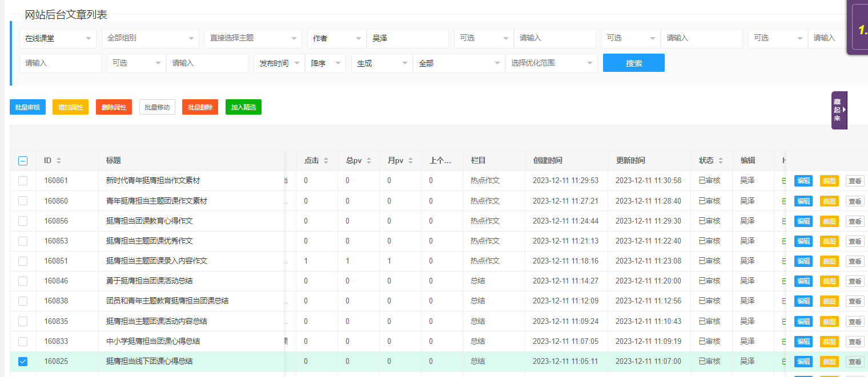The width and height of the screenshot is (868, 377).
Task: Click the author input field containing 吴泽
Action: (x=407, y=38)
